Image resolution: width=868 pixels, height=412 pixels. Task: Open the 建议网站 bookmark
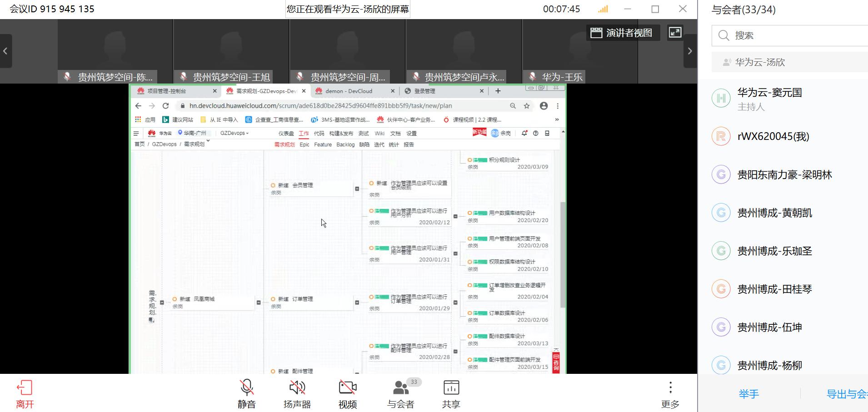178,119
